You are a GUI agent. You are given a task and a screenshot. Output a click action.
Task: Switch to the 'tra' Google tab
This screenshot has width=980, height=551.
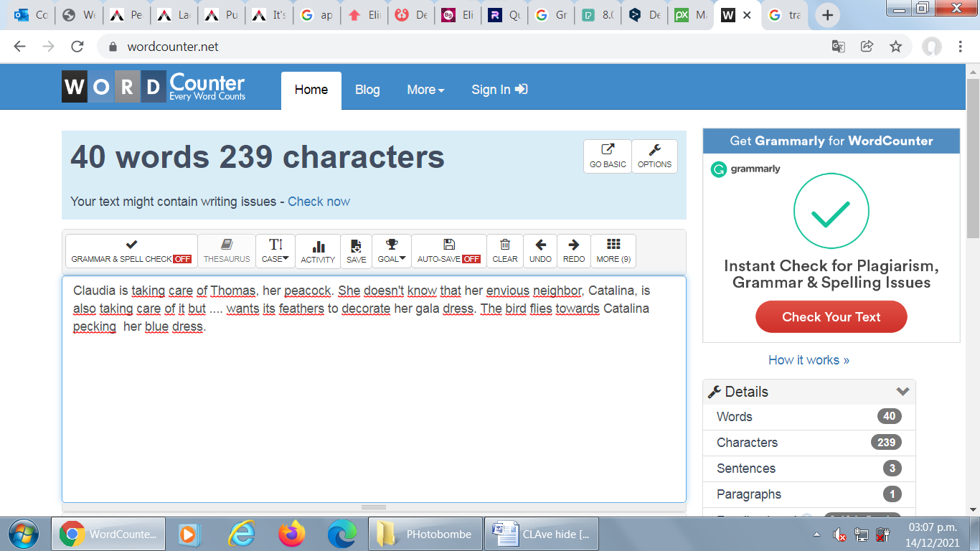click(x=785, y=15)
